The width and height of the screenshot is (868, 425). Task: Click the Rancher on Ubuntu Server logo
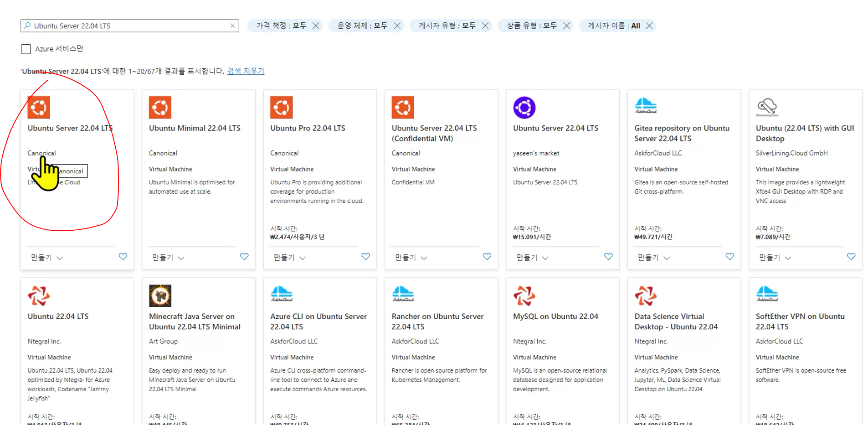point(403,294)
